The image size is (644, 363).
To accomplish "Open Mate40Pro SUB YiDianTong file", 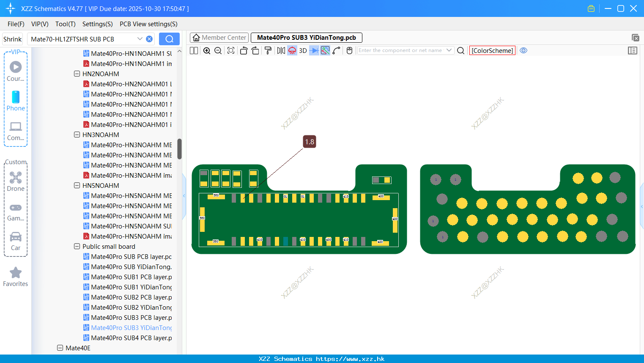I will click(127, 267).
